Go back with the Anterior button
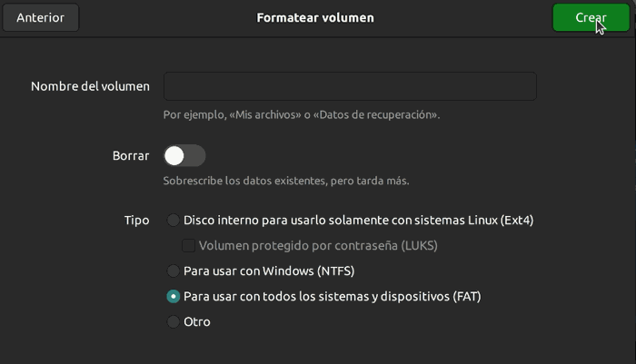636x364 pixels. coord(41,18)
